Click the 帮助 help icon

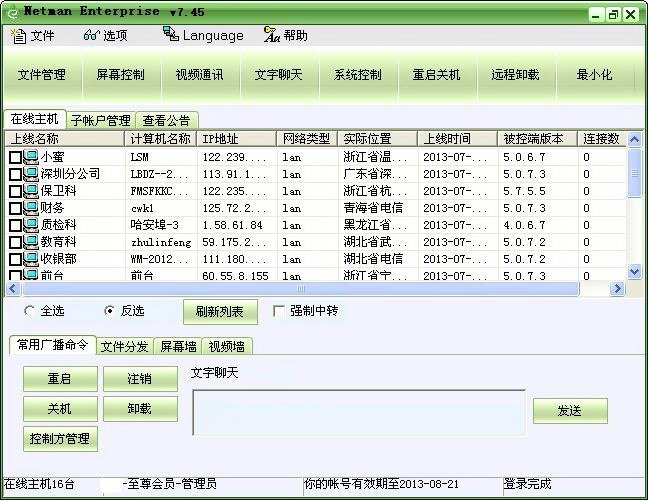[272, 35]
